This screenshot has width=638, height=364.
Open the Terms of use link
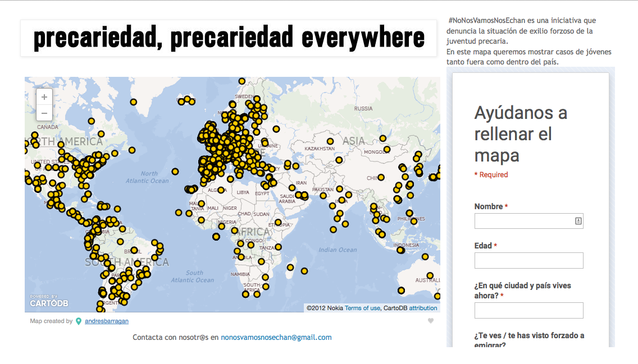coord(362,308)
